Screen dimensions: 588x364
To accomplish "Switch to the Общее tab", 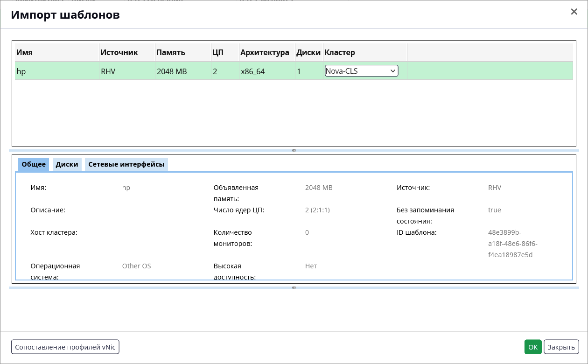I will [x=34, y=164].
